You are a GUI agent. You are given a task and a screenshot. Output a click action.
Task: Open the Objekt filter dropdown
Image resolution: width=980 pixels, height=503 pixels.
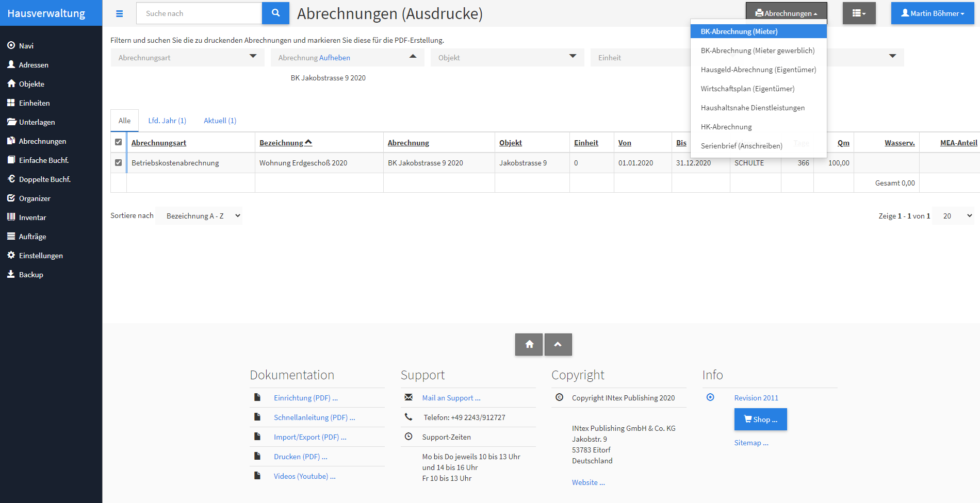(x=507, y=57)
